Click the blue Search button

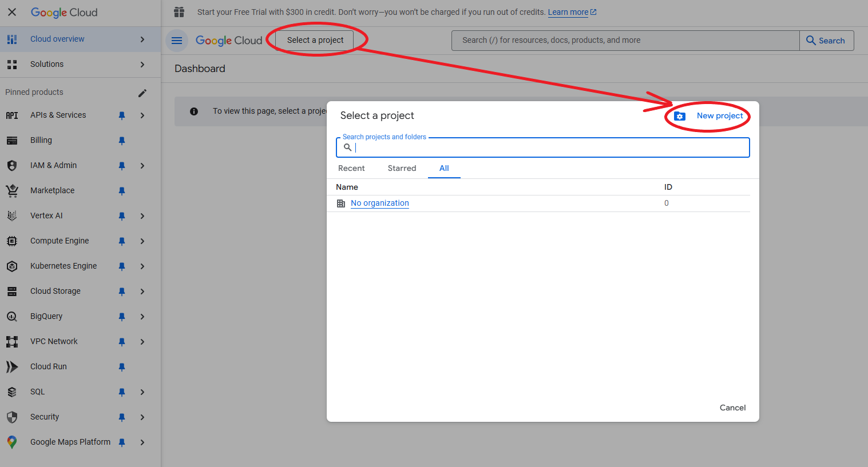pos(826,41)
